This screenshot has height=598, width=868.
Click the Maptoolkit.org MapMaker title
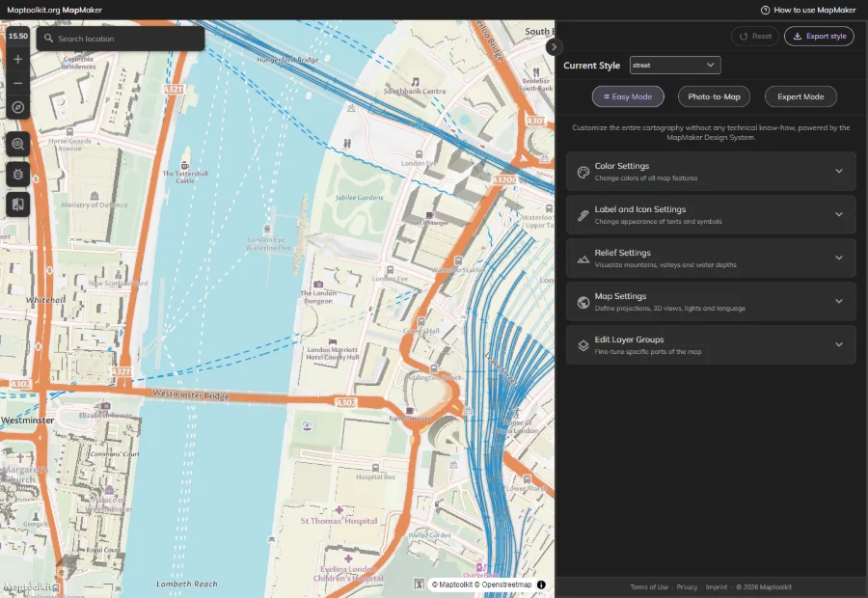point(54,10)
